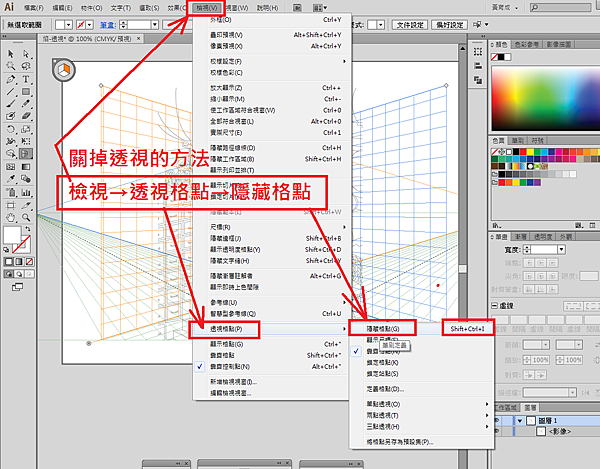The image size is (600, 469).
Task: Open 寬度 stroke width dropdown
Action: pyautogui.click(x=561, y=250)
